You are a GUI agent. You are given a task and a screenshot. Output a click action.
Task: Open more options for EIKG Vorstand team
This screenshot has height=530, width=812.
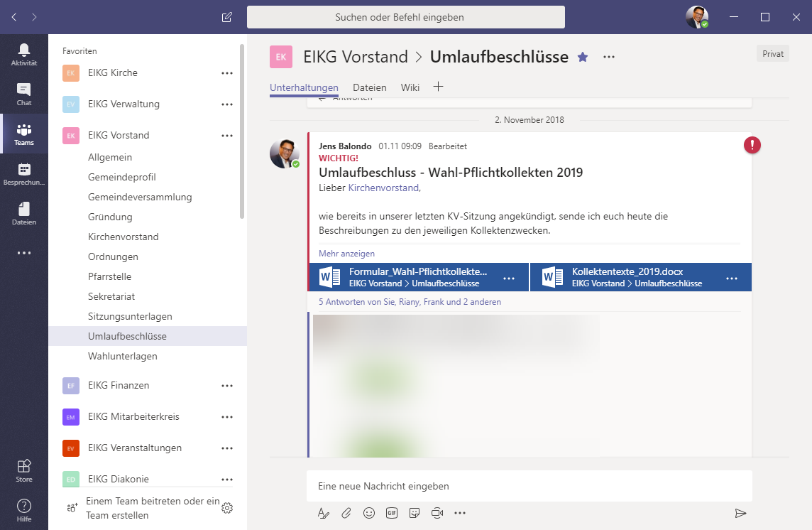point(227,136)
